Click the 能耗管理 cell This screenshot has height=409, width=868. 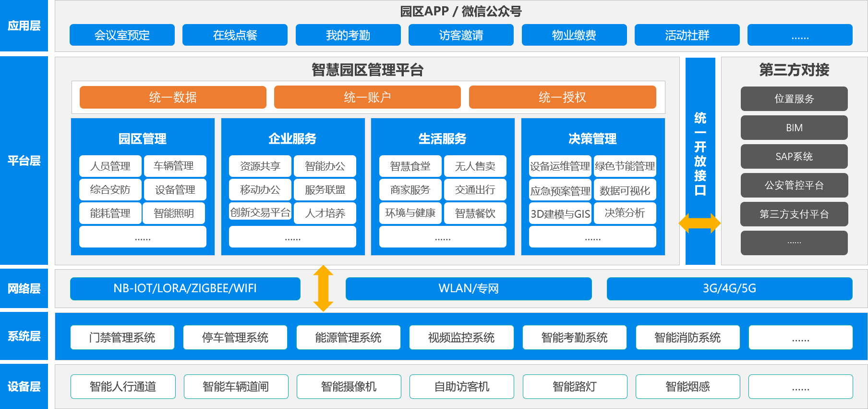click(110, 213)
